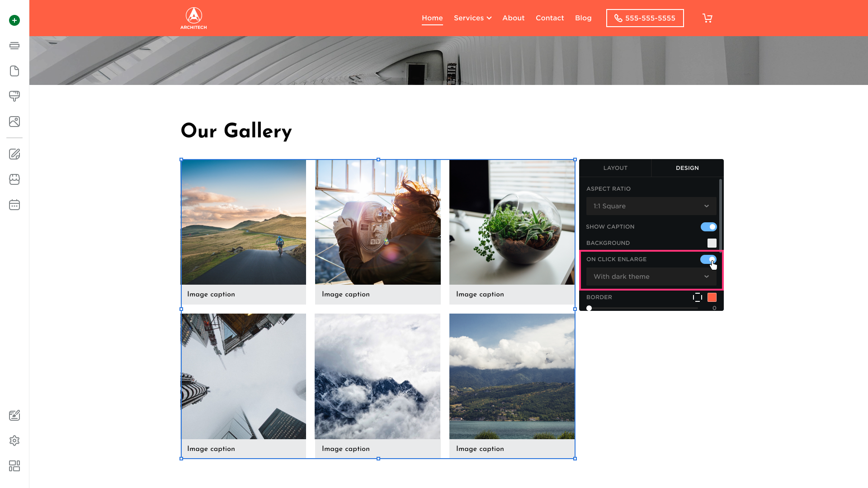Open the theme paint roller icon

[14, 96]
